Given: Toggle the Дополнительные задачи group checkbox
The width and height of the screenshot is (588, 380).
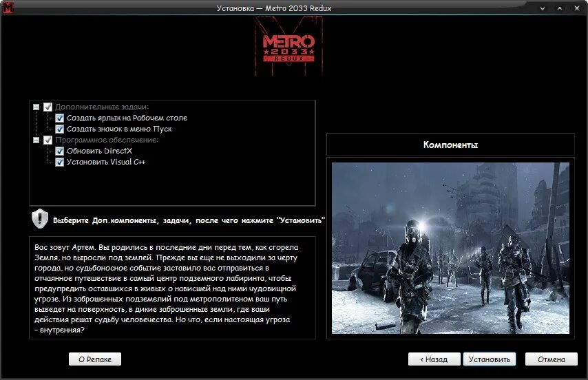Looking at the screenshot, I should [x=48, y=107].
